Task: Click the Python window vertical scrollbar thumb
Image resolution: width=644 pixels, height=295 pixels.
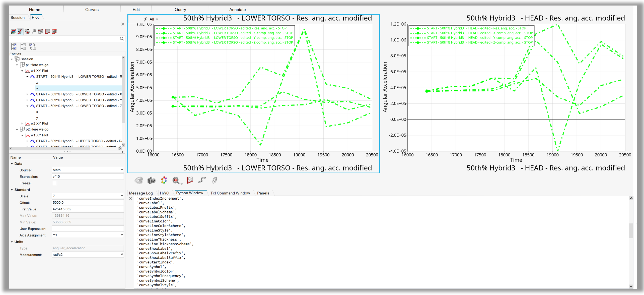Action: [631, 230]
